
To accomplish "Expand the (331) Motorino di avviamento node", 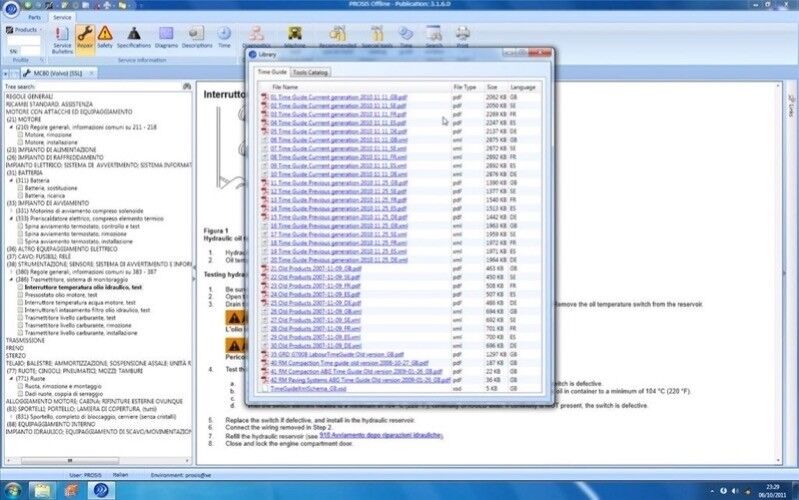I will 12,212.
